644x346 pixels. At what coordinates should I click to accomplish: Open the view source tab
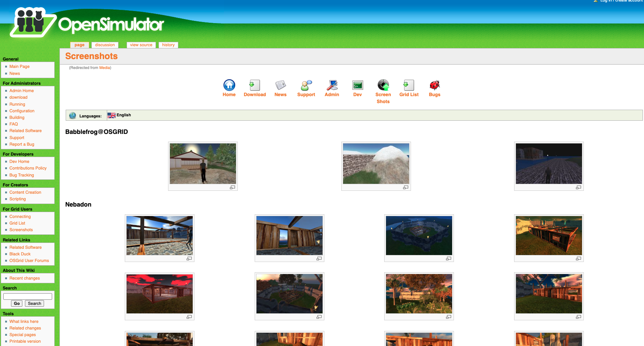141,45
